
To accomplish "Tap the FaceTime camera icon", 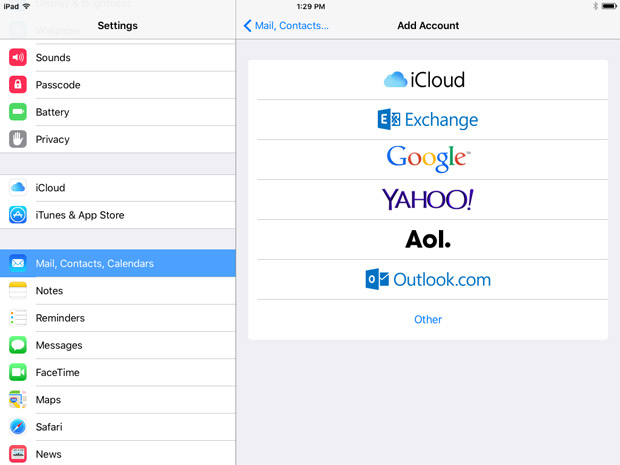I will [x=18, y=372].
